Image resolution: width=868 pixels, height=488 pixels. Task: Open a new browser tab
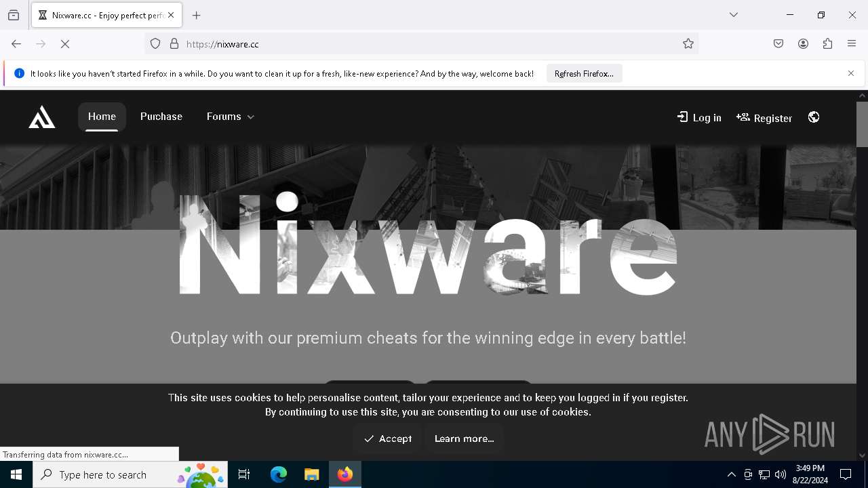tap(197, 15)
